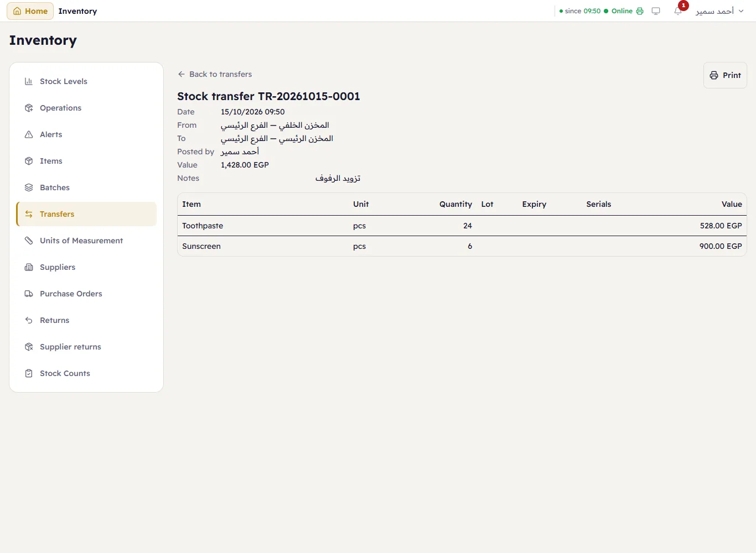The height and width of the screenshot is (553, 756).
Task: Click the Operations box icon
Action: point(29,108)
